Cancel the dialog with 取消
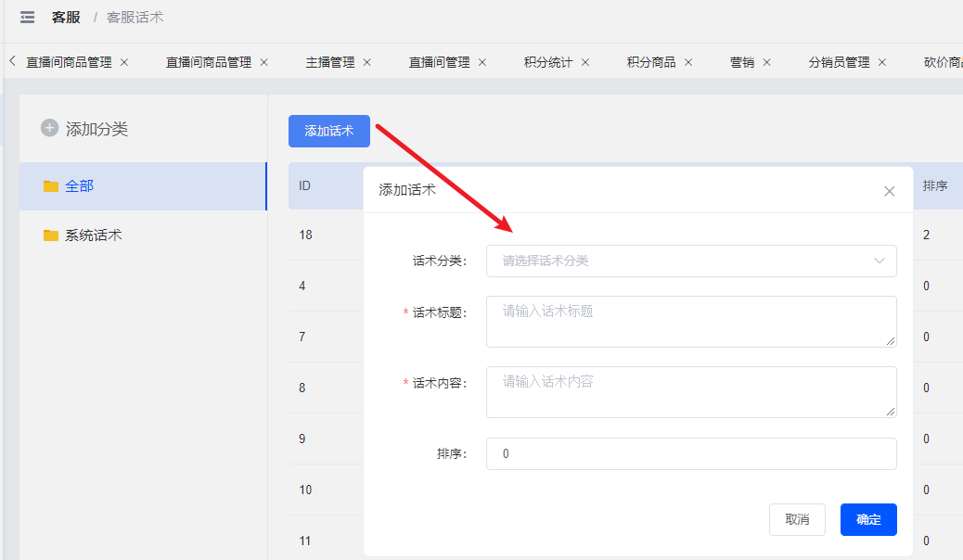This screenshot has height=560, width=963. [797, 519]
